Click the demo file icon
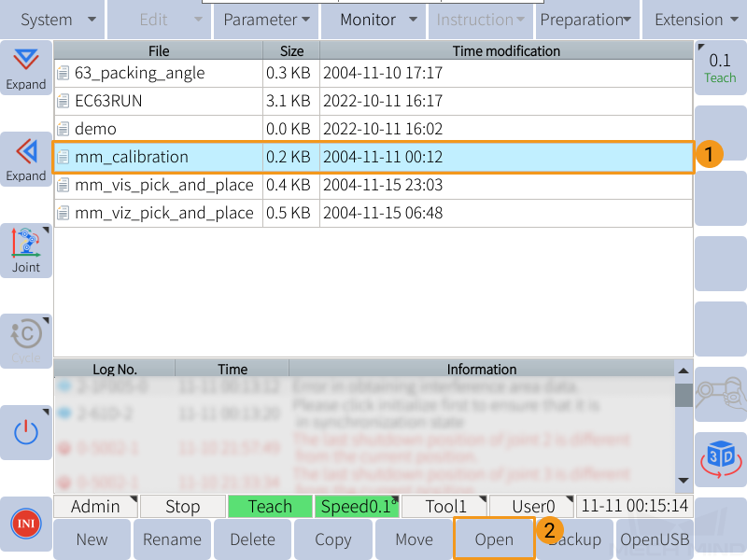The image size is (747, 560). pyautogui.click(x=63, y=129)
